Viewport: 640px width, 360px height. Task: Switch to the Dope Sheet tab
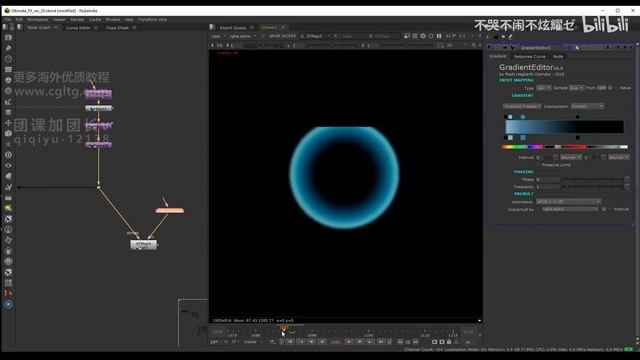click(x=117, y=28)
